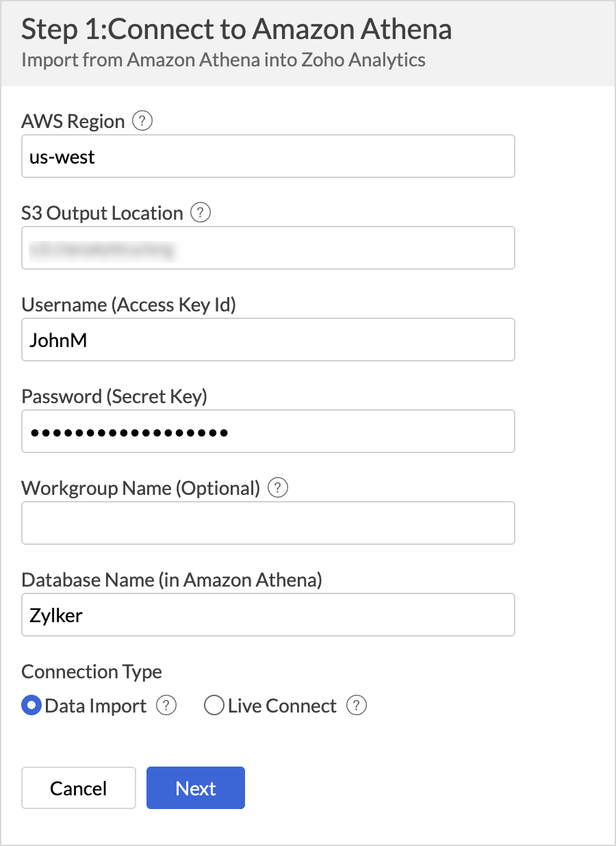Focus the empty Workgroup Name field
Screen dimensions: 616x846
click(x=268, y=523)
